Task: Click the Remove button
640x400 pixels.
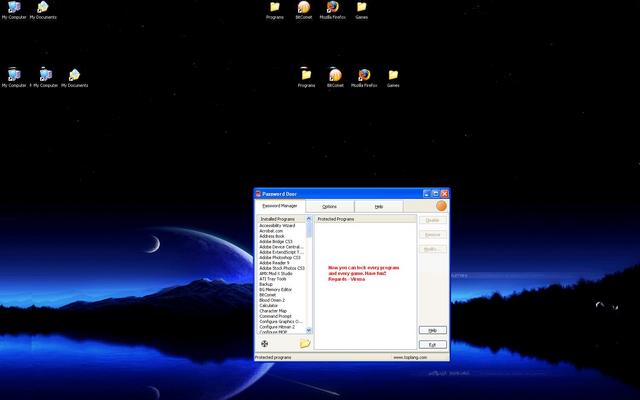Action: tap(432, 234)
